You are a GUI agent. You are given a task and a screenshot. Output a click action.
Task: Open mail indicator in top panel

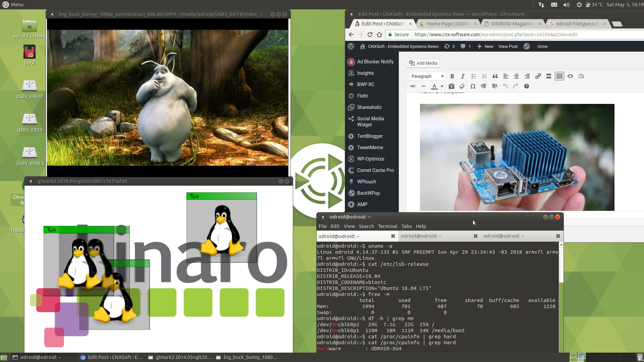coord(554,5)
